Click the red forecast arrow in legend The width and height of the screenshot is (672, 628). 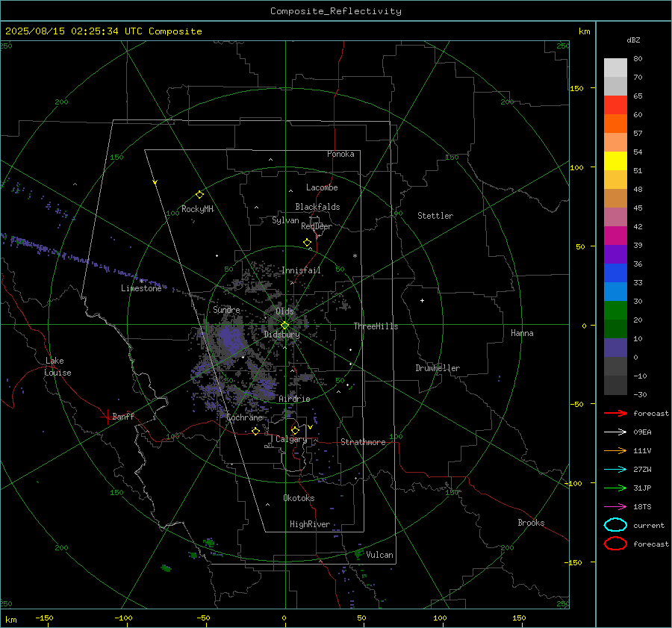[x=615, y=413]
